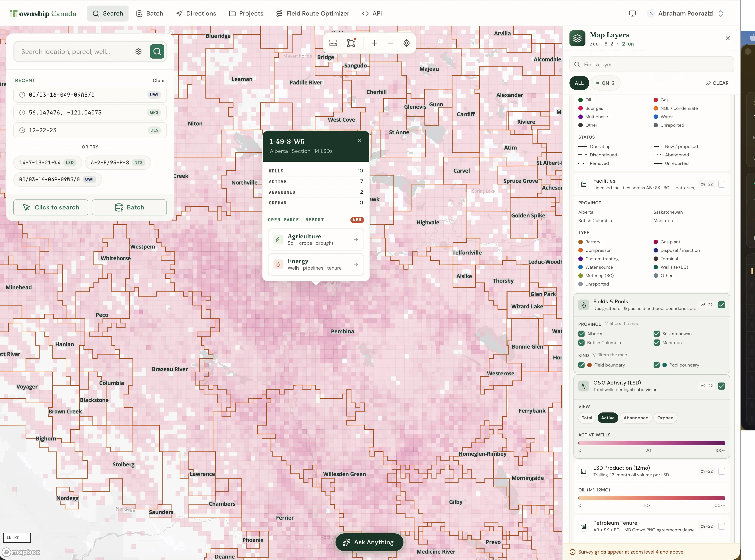Click clock icon beside 12-22-23 entry

pyautogui.click(x=22, y=130)
